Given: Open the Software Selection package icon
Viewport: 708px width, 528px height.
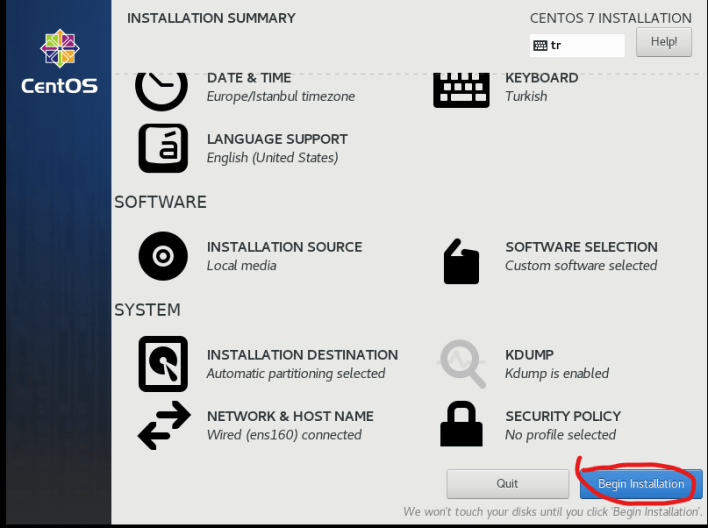Looking at the screenshot, I should click(461, 262).
